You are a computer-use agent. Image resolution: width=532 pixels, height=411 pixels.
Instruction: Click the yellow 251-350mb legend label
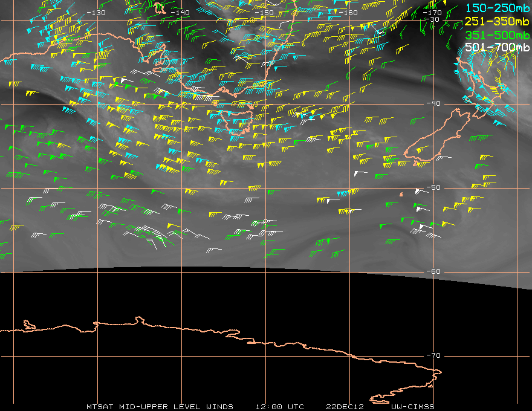tap(497, 21)
